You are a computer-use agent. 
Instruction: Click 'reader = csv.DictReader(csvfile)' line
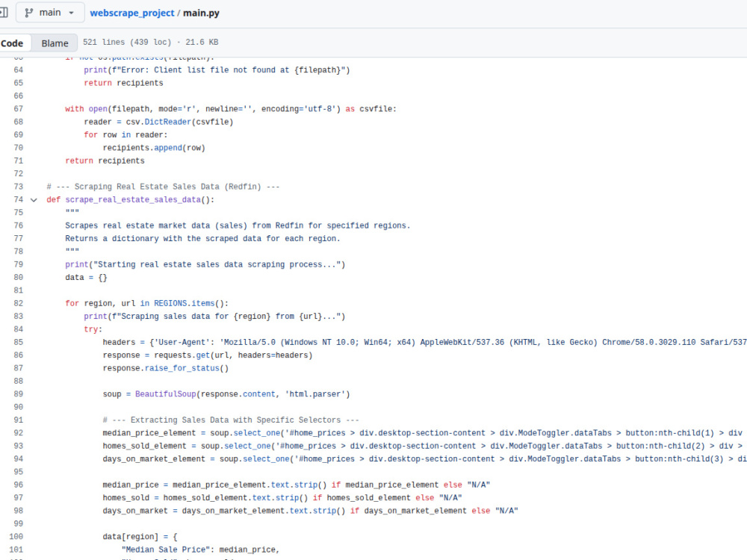point(158,122)
